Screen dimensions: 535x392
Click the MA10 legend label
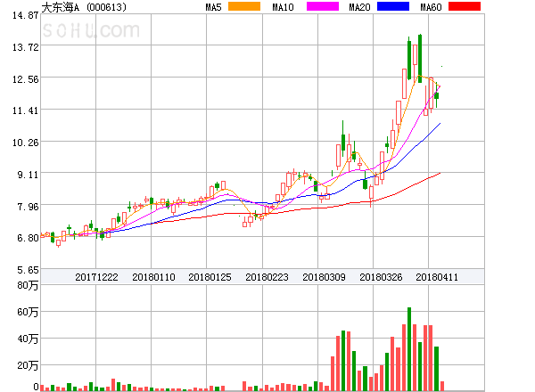pos(284,7)
